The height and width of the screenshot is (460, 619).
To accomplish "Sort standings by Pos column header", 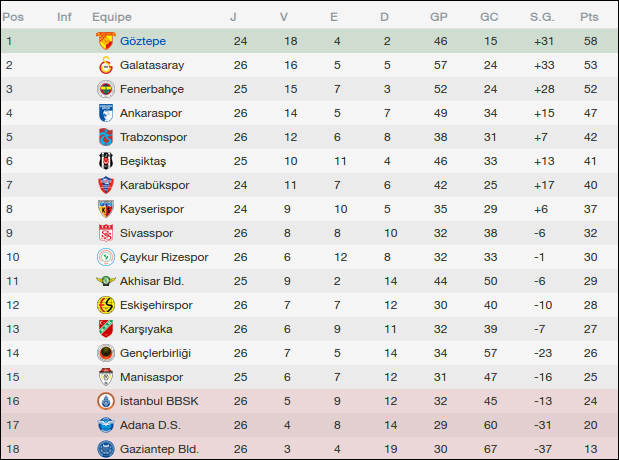I will pos(14,17).
